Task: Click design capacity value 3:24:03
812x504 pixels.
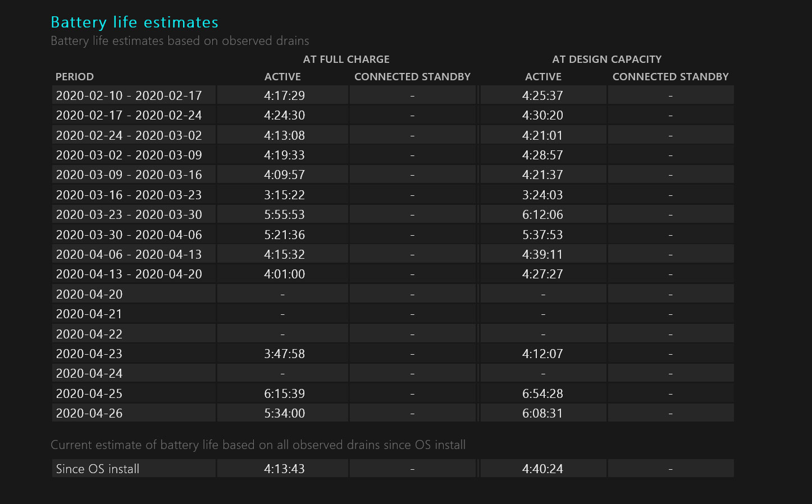Action: pos(542,195)
